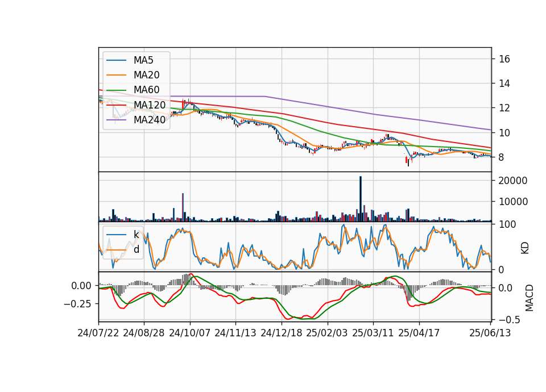Click the d label in KD legend
546x392 pixels.
(136, 249)
